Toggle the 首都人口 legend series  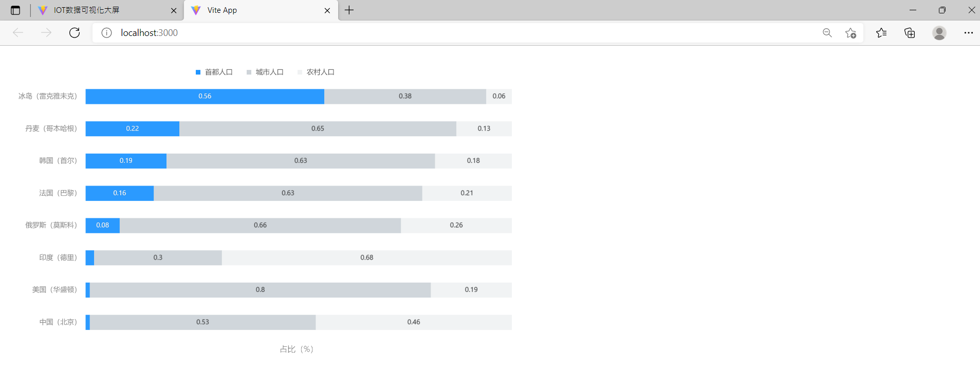(x=214, y=72)
